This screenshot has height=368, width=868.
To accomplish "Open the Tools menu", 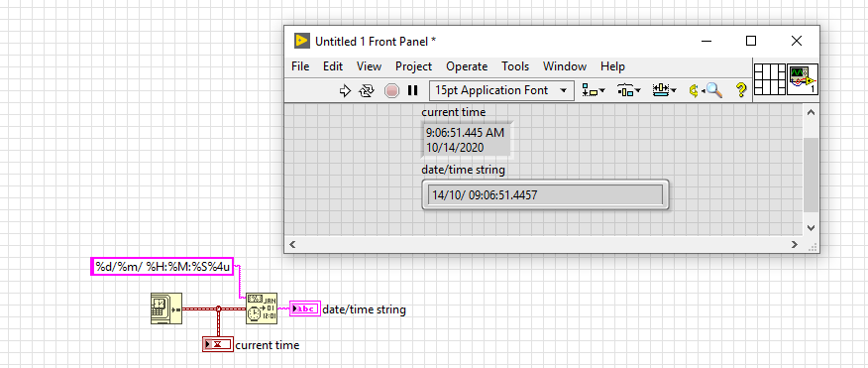I will click(515, 66).
